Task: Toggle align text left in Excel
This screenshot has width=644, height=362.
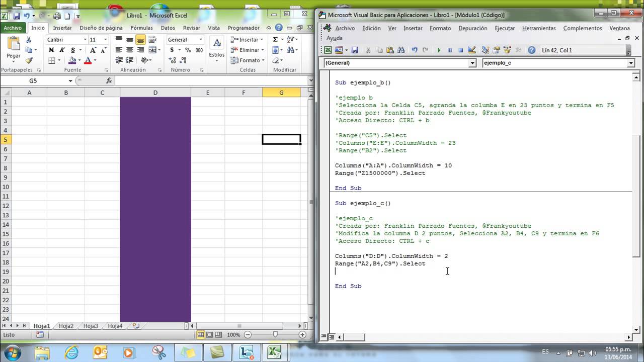Action: tap(119, 50)
